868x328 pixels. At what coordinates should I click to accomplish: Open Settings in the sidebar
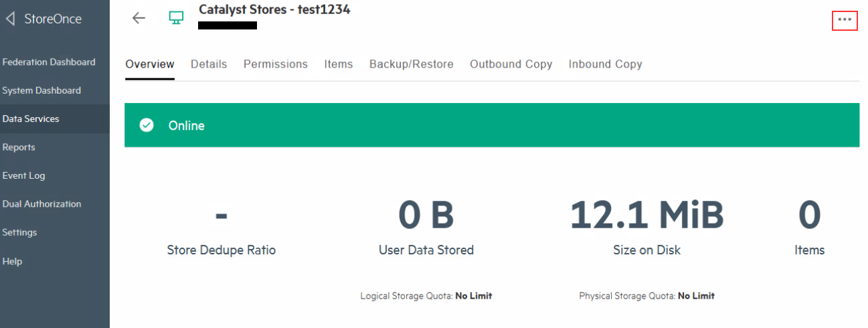pos(19,232)
